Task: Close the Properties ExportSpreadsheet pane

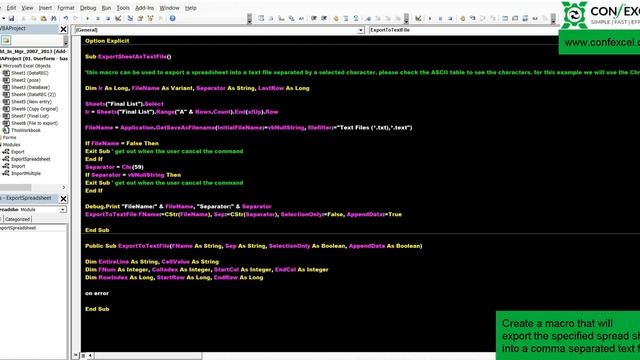Action: [x=63, y=198]
